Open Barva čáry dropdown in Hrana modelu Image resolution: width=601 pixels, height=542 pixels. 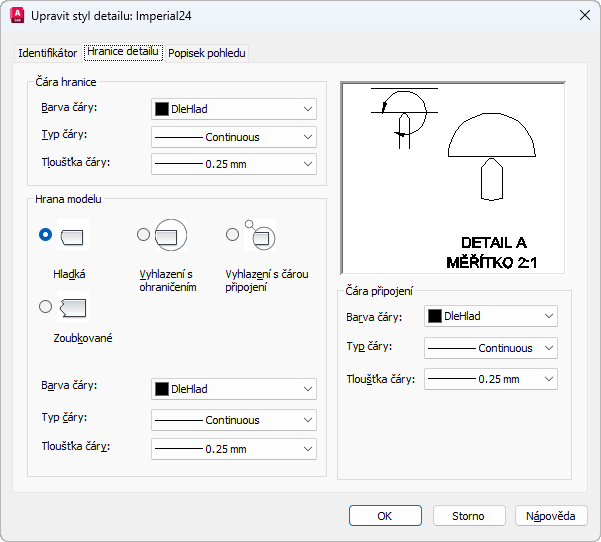(234, 389)
